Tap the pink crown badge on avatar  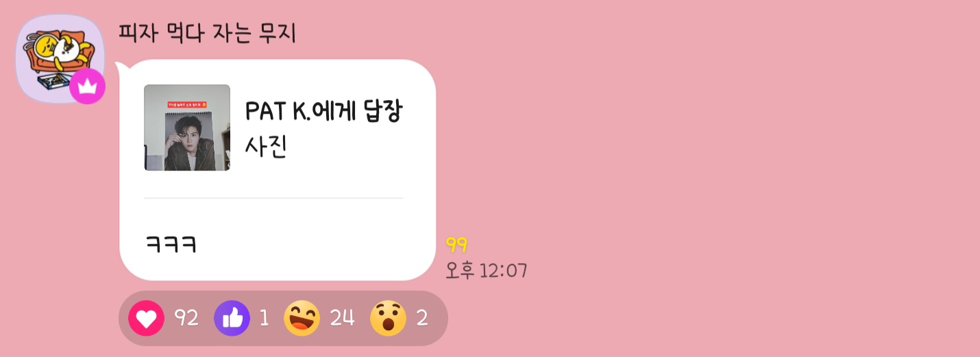[x=87, y=86]
